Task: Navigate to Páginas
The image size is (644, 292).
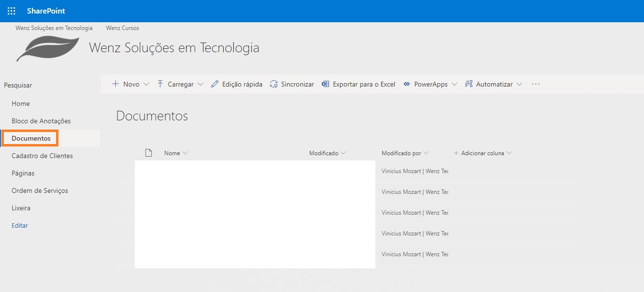Action: (x=23, y=173)
